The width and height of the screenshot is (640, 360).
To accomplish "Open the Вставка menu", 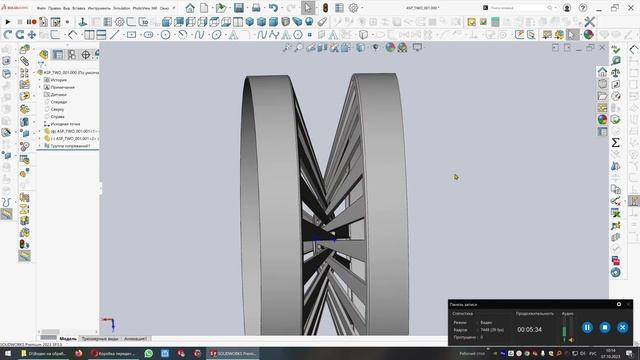I will pos(79,8).
